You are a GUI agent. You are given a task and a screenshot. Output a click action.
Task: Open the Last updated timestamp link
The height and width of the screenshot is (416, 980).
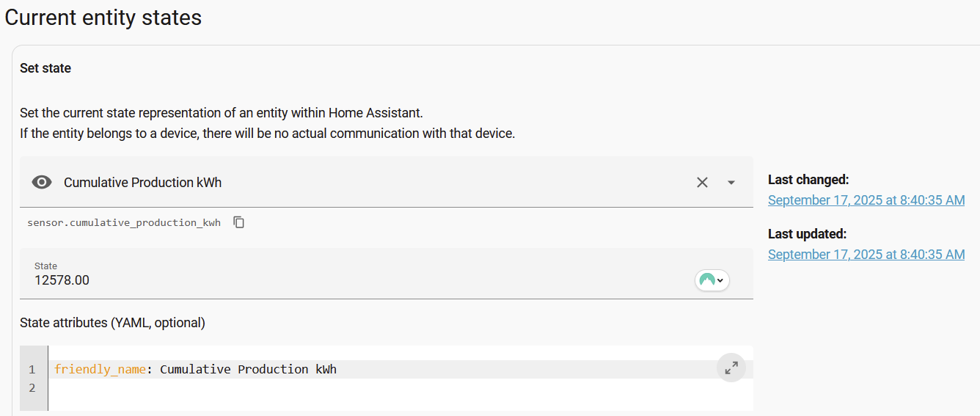tap(866, 255)
